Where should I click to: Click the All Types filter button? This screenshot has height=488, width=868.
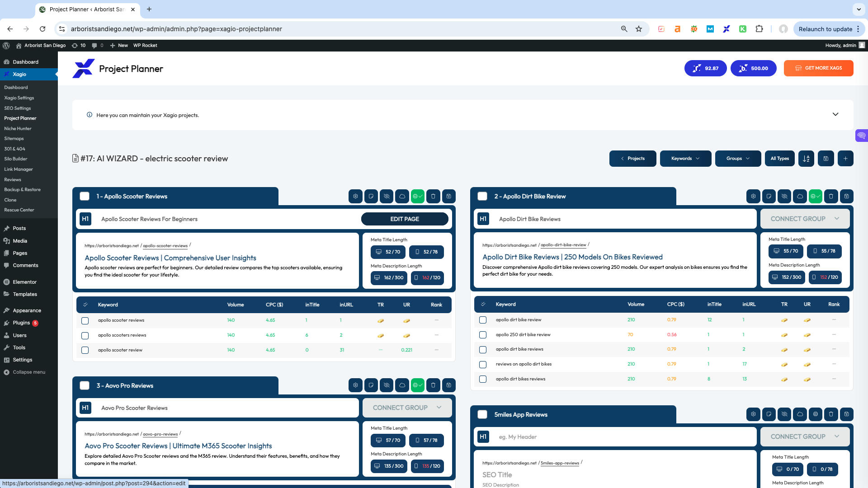coord(779,159)
